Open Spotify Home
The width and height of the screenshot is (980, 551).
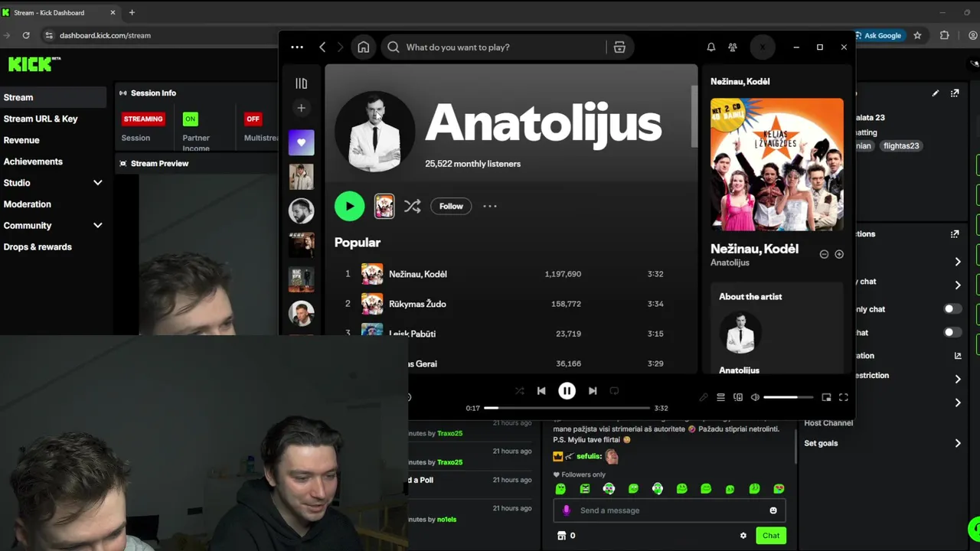[x=364, y=47]
